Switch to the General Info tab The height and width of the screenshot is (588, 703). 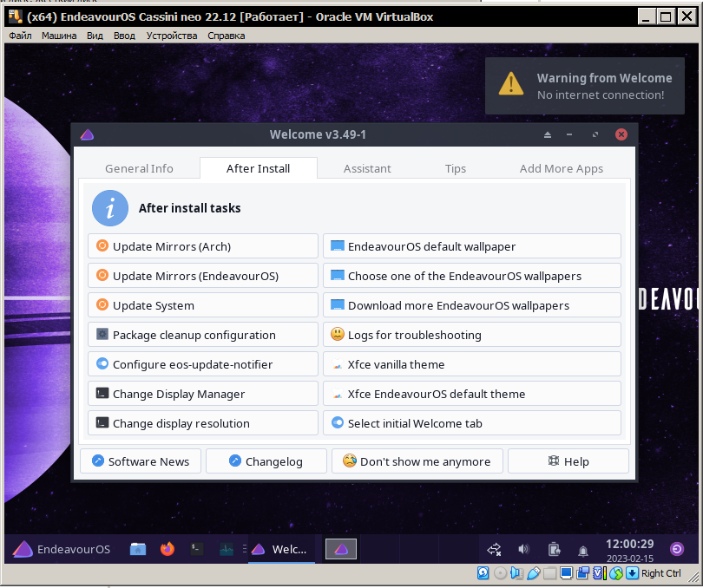(139, 168)
